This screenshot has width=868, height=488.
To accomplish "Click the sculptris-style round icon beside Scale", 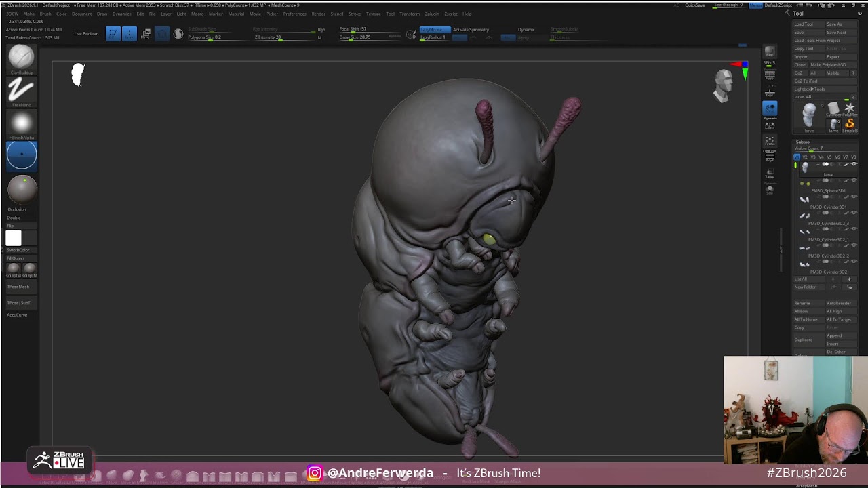I will 178,33.
